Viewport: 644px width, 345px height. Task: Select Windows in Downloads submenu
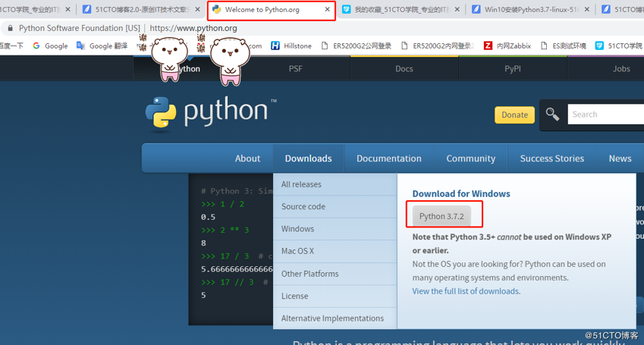335,229
